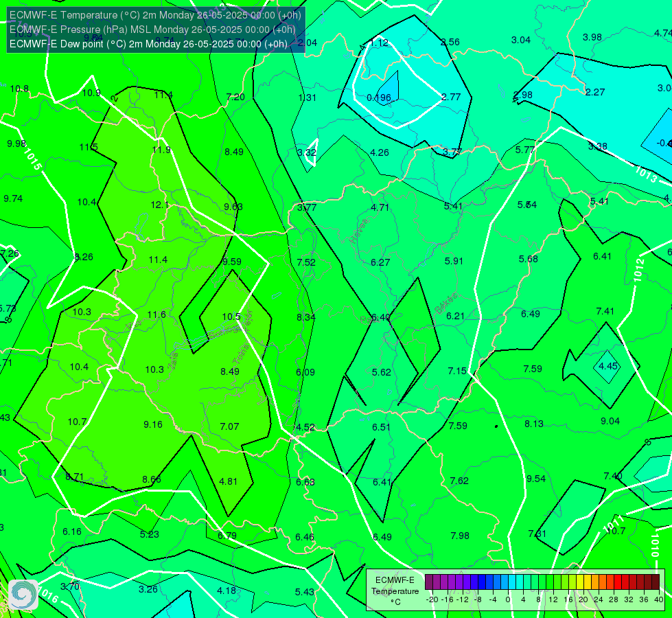
Task: Click the 9.98 temperature value
Action: pyautogui.click(x=16, y=144)
